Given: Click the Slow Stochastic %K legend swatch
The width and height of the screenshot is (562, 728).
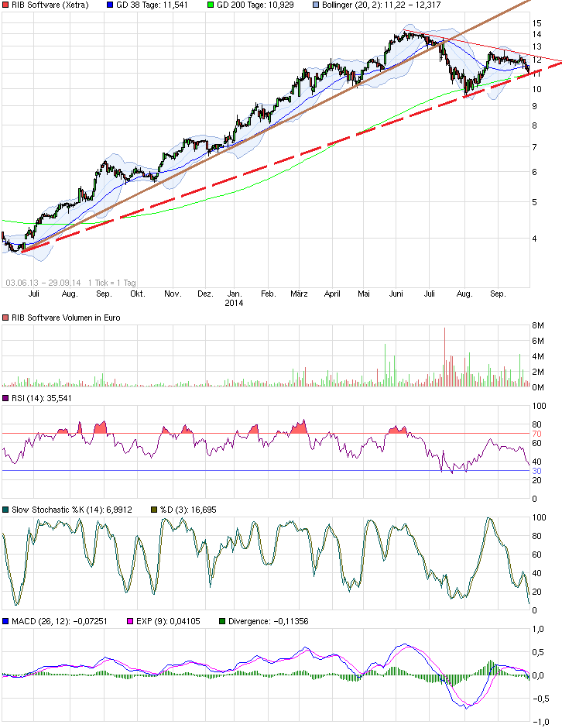Looking at the screenshot, I should click(x=5, y=510).
